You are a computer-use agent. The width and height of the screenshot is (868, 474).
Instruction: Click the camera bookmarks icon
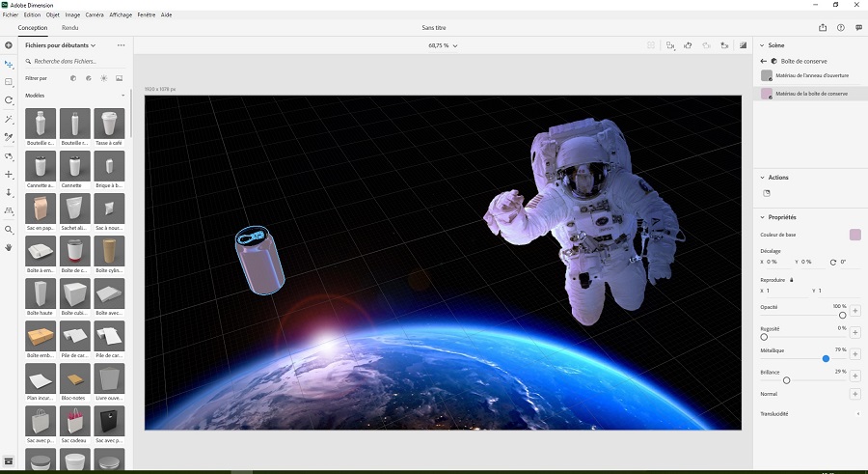pos(688,45)
